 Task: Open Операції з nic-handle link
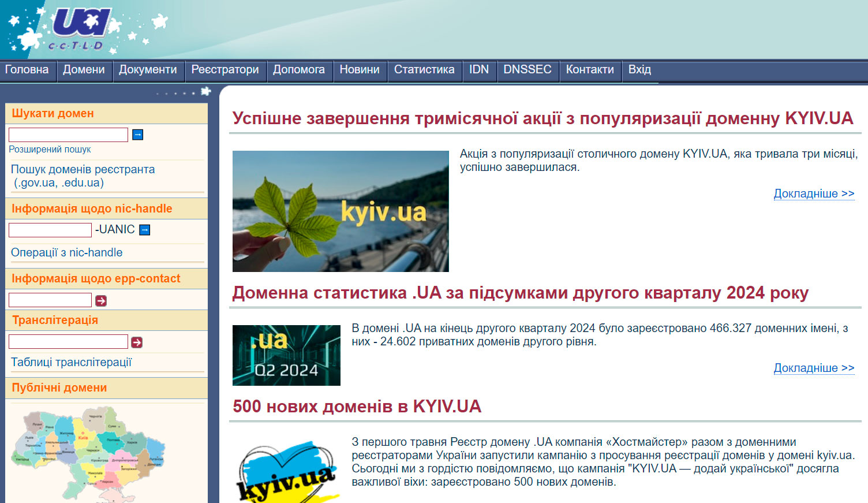pos(67,253)
